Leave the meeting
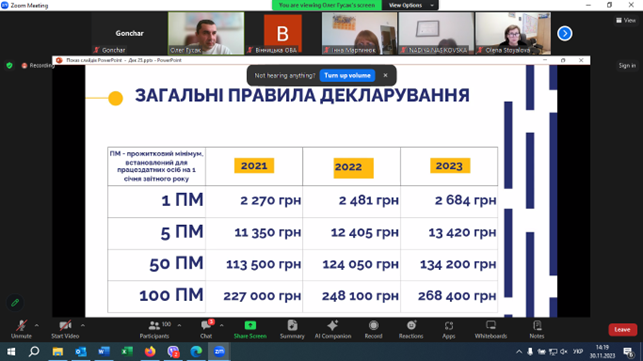The image size is (643, 361). coord(622,329)
